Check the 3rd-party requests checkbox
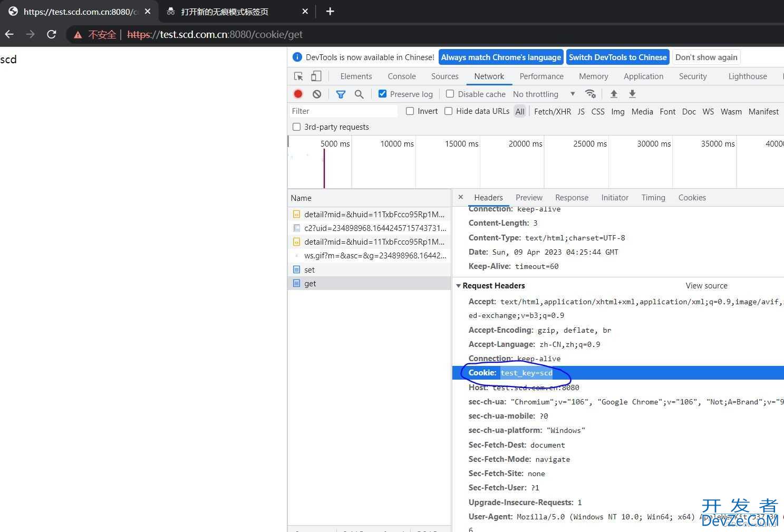Screen dimensions: 784x532 (x=296, y=127)
